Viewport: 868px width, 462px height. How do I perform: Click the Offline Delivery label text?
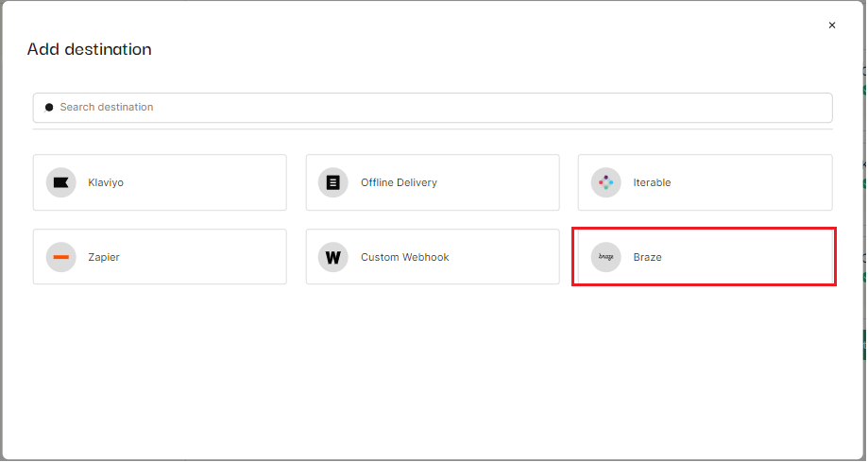pyautogui.click(x=400, y=182)
